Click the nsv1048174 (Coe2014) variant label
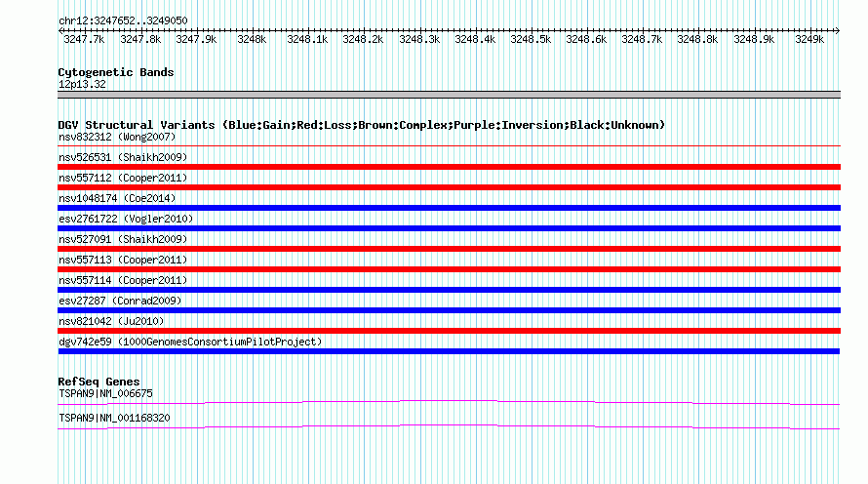 (117, 198)
